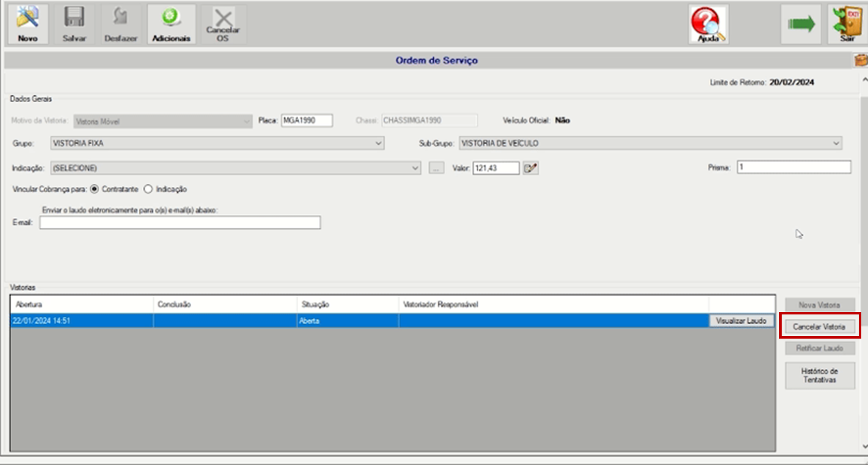The width and height of the screenshot is (868, 465).
Task: Click the Visualizar Laudo button
Action: pyautogui.click(x=742, y=321)
